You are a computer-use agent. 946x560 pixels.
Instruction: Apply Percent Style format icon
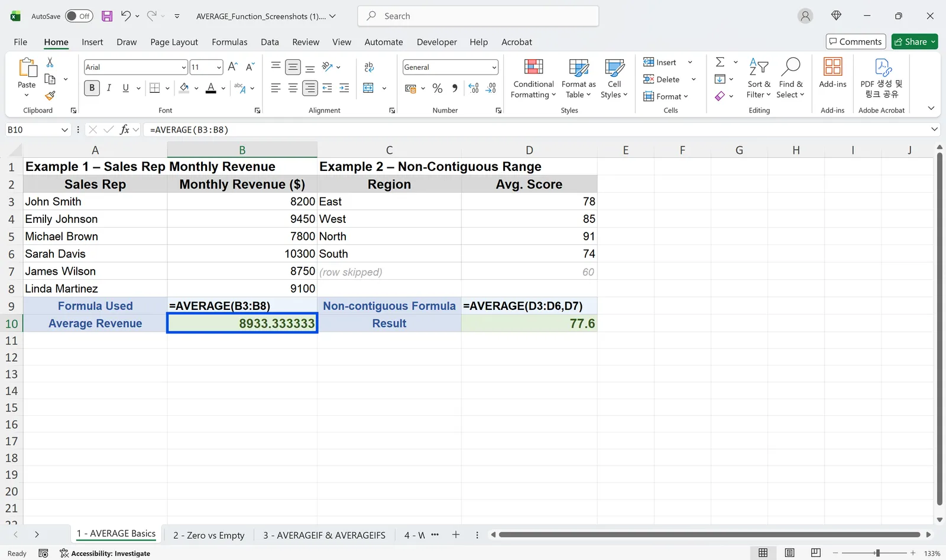438,88
